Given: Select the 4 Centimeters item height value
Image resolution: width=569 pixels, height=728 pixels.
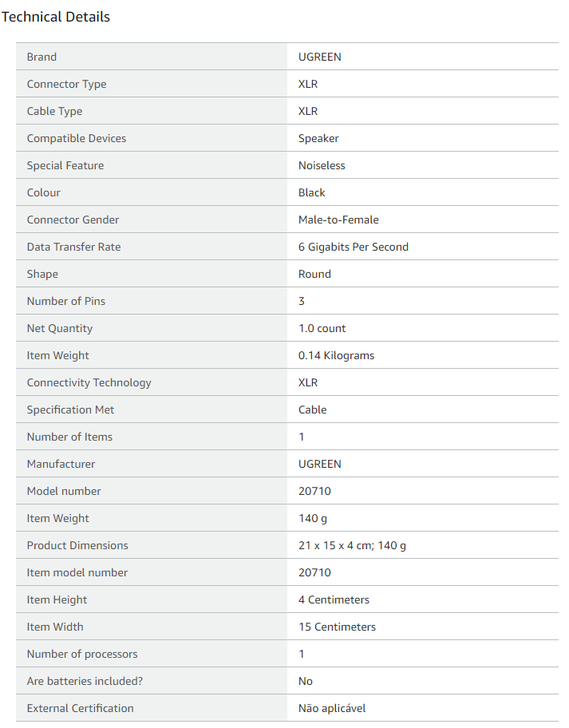Looking at the screenshot, I should [334, 599].
